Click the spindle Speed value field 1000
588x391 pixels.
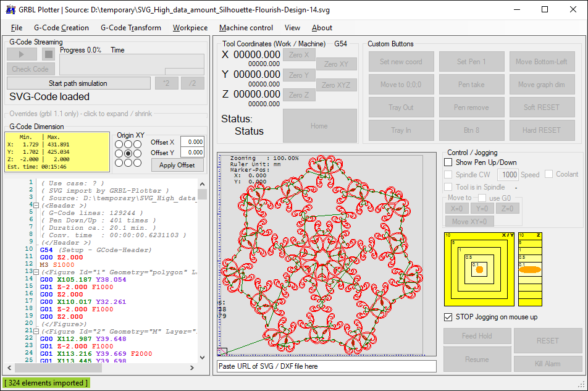pyautogui.click(x=508, y=175)
